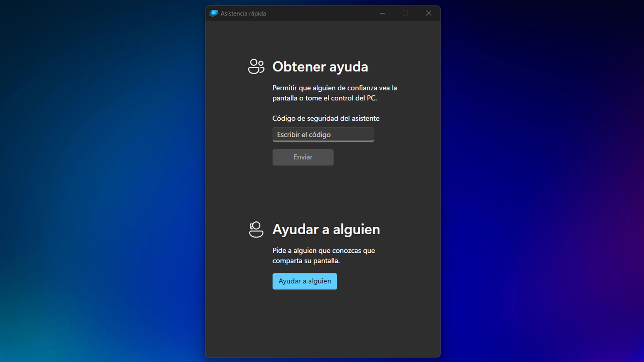Click the desktop wallpaper left of the window
The height and width of the screenshot is (362, 644).
coord(100,175)
